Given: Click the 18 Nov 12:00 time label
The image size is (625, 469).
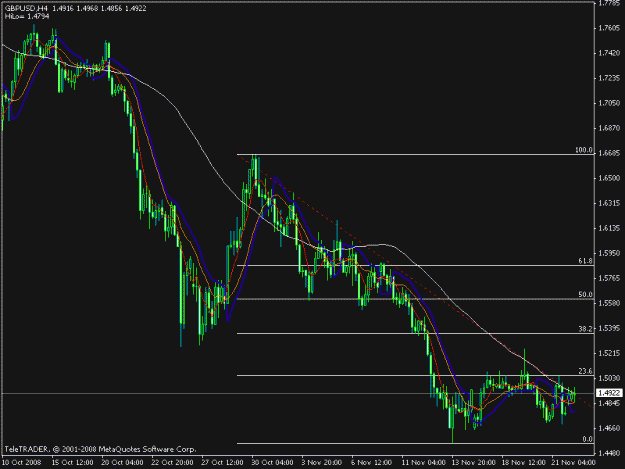Looking at the screenshot, I should [523, 463].
